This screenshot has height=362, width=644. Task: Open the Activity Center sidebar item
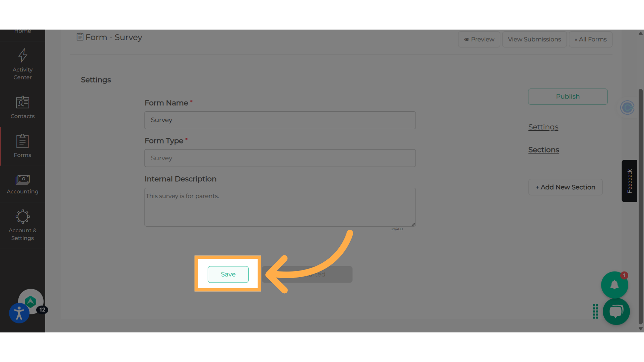22,65
